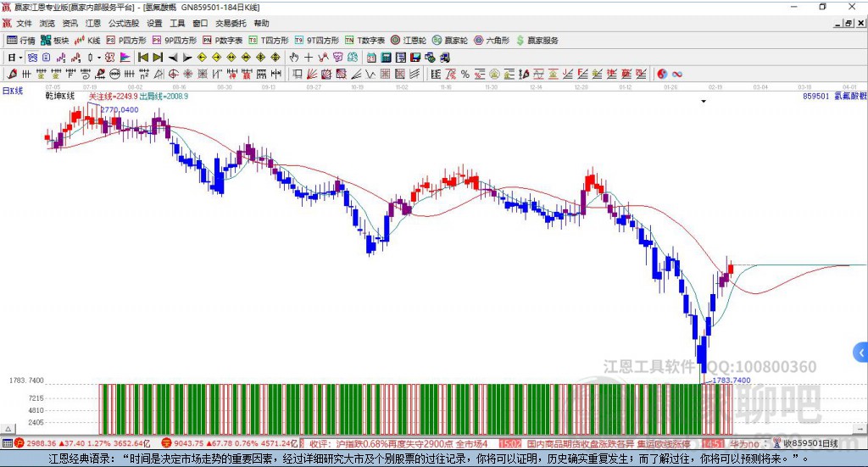
Task: Switch to K线 chart view
Action: coord(87,40)
